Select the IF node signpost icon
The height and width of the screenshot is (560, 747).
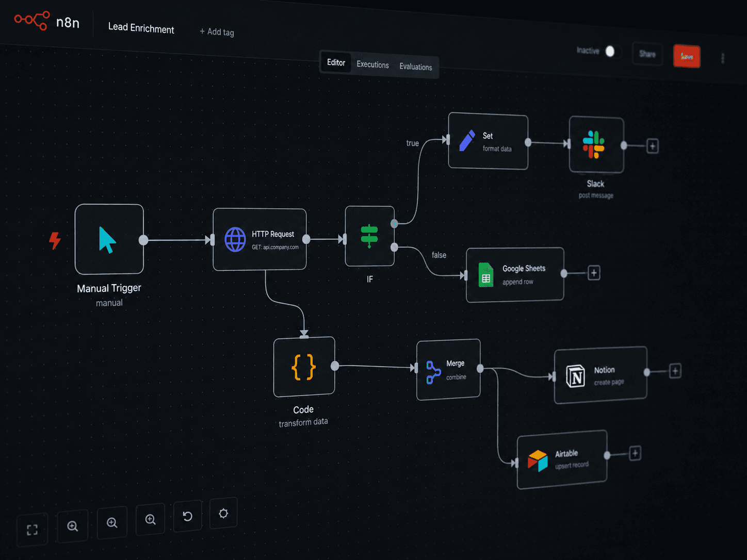(369, 236)
